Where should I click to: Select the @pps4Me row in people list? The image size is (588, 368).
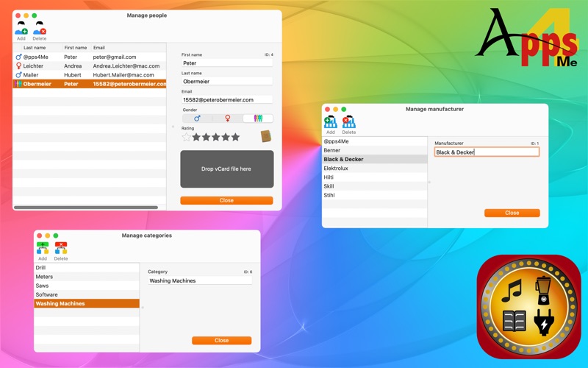[90, 57]
